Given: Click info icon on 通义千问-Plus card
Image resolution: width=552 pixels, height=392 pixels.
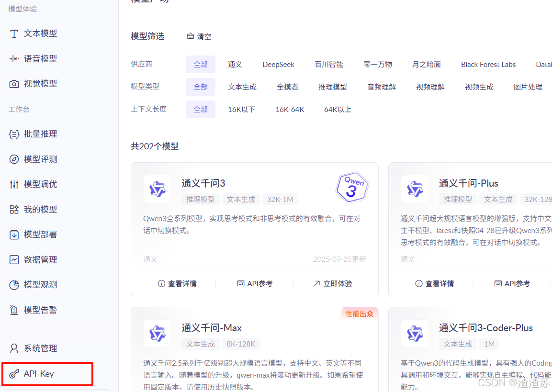Looking at the screenshot, I should click(x=418, y=284).
